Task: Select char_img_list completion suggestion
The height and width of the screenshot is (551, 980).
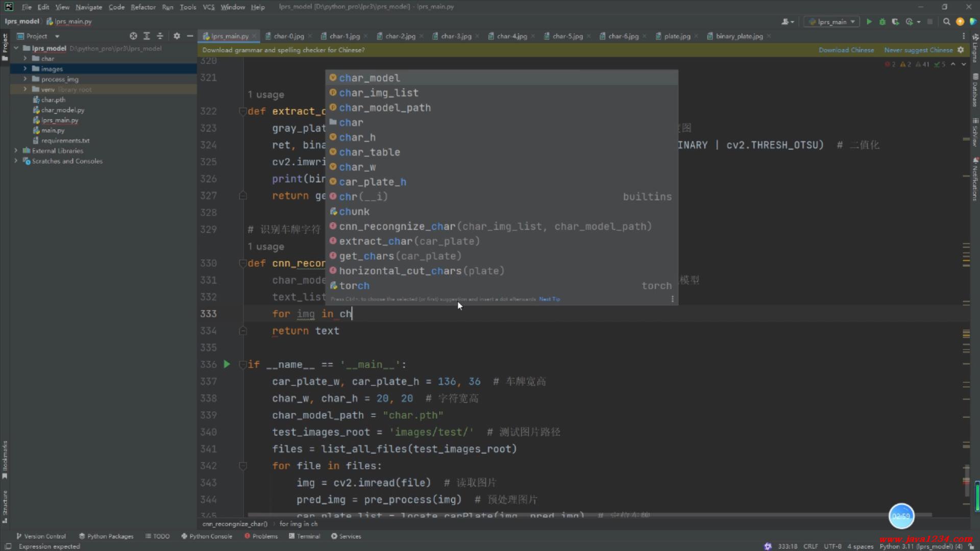Action: (378, 93)
